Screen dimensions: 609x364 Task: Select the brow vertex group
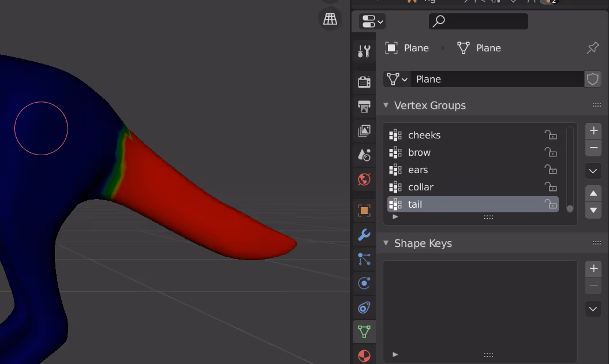473,152
